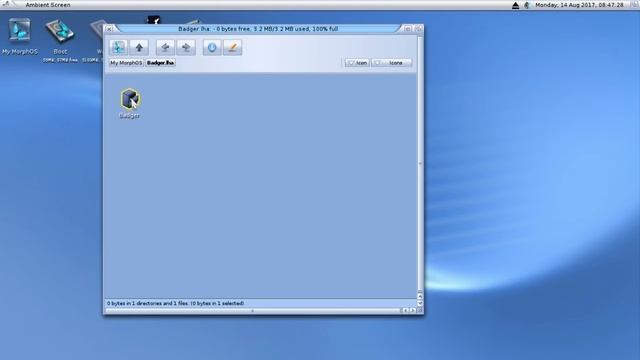Viewport: 640px width, 360px height.
Task: Open the blue information toolbar button
Action: pos(212,47)
